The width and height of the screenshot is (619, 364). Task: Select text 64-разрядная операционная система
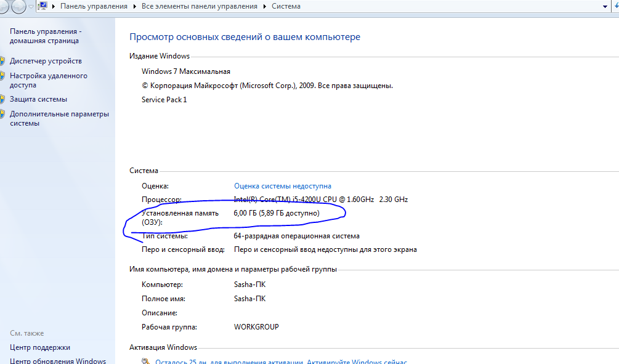click(x=296, y=236)
